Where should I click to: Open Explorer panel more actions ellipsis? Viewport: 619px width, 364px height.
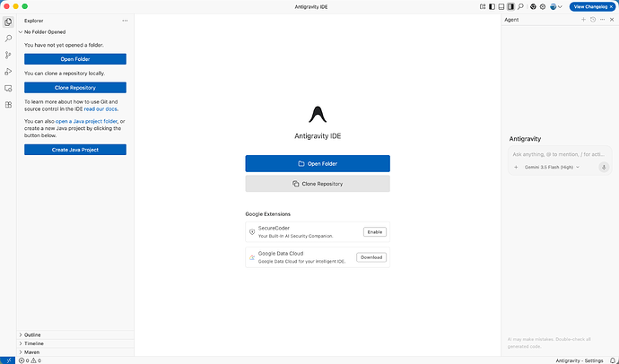(125, 21)
